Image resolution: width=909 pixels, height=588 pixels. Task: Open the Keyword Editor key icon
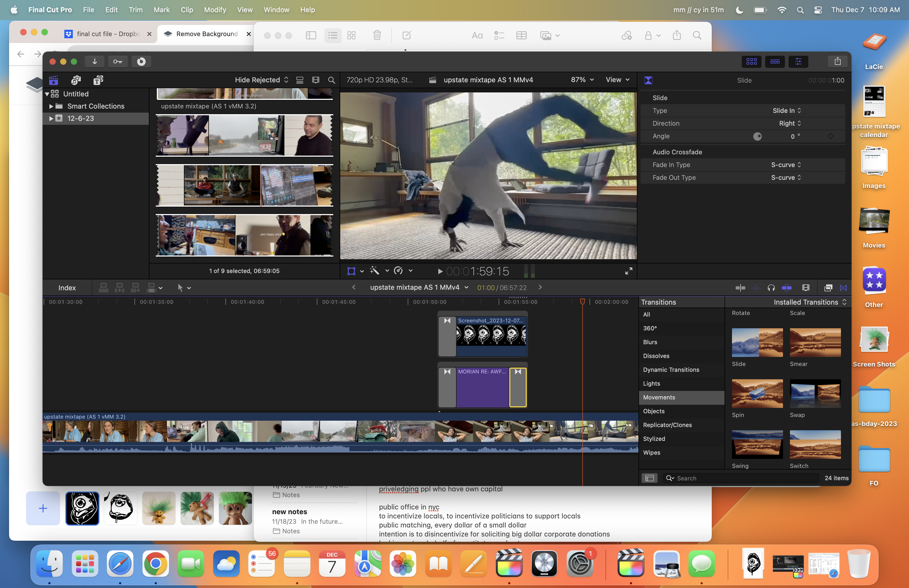click(x=118, y=61)
